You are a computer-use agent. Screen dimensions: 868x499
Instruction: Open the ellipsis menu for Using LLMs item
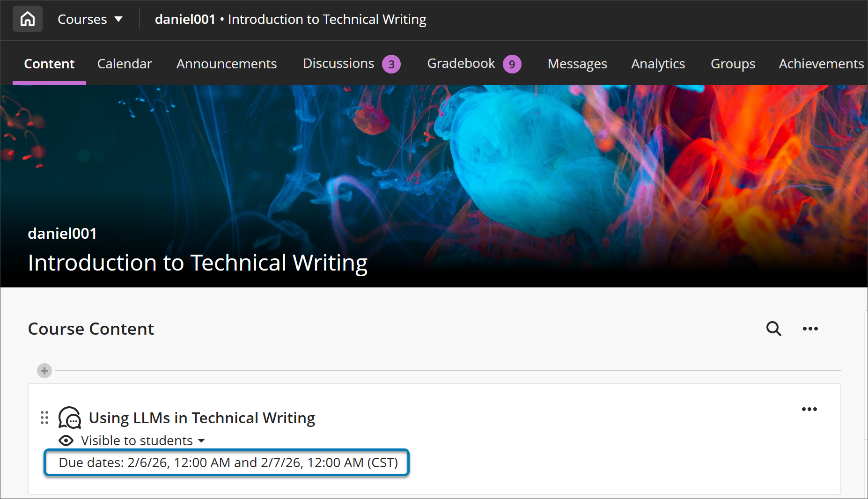coord(809,409)
